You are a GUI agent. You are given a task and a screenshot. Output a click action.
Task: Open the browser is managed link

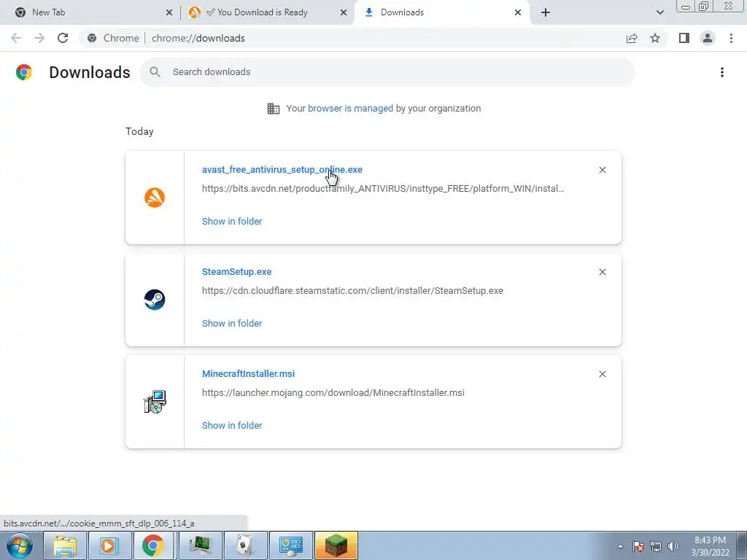pos(351,109)
